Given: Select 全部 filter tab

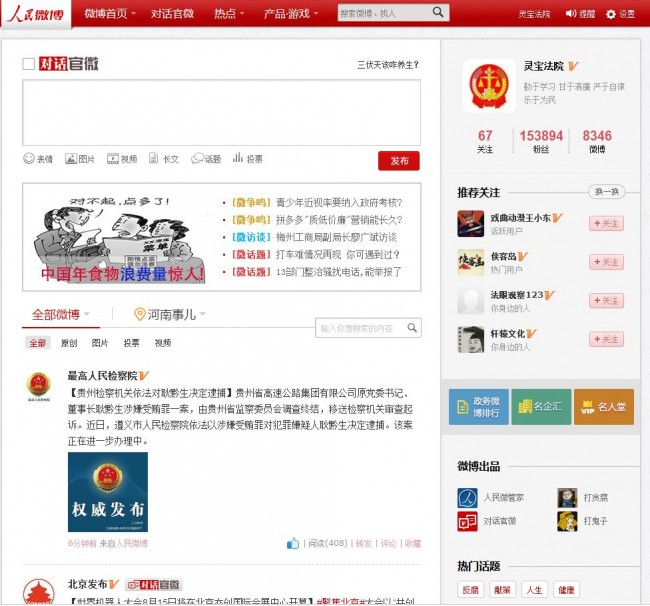Looking at the screenshot, I should [x=37, y=343].
